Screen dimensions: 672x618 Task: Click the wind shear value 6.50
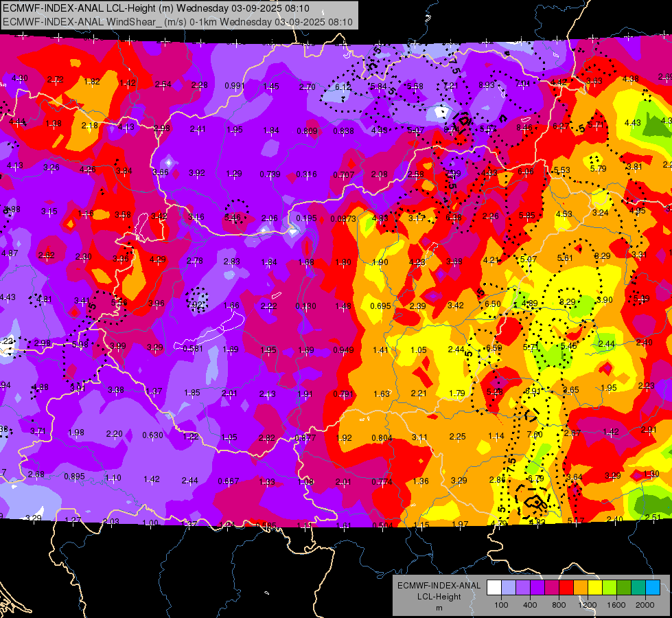point(492,304)
